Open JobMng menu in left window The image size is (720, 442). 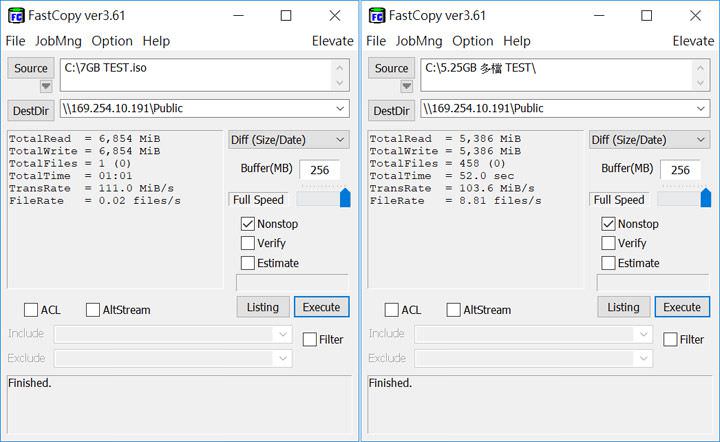[58, 41]
